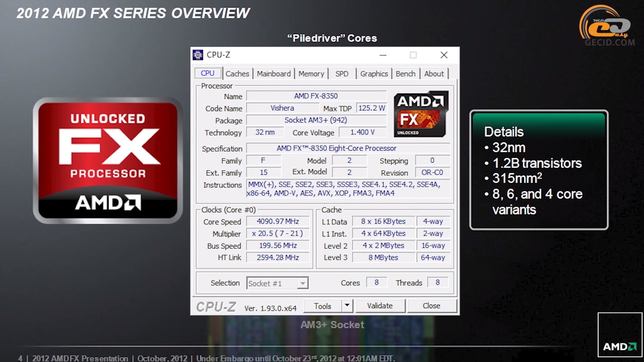The width and height of the screenshot is (644, 362).
Task: Open the Bench tab
Action: (406, 74)
